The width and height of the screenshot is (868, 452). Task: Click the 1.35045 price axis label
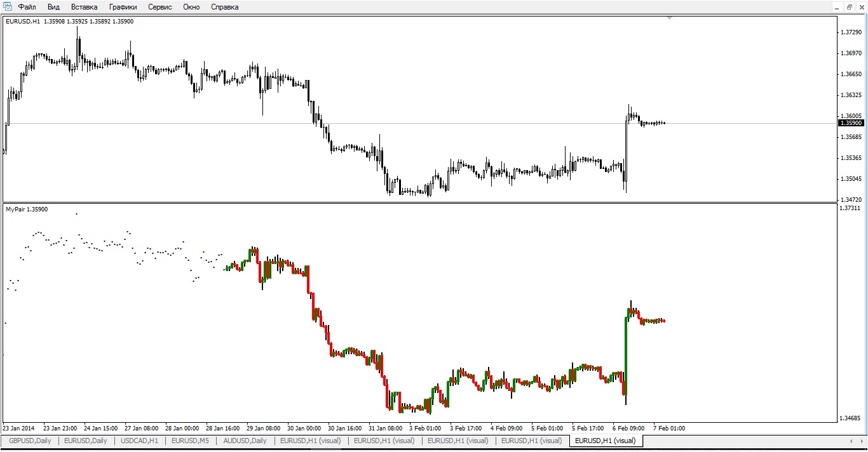coord(851,179)
